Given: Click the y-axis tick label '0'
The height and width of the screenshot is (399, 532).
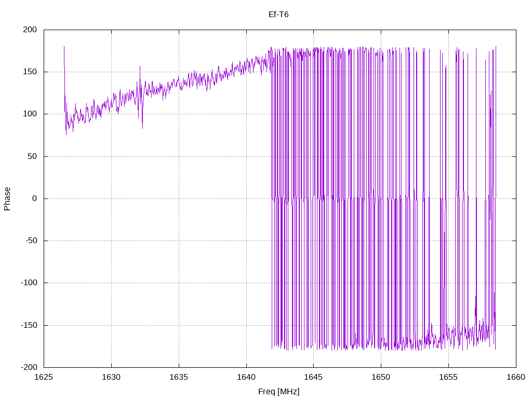Looking at the screenshot, I should tap(35, 198).
